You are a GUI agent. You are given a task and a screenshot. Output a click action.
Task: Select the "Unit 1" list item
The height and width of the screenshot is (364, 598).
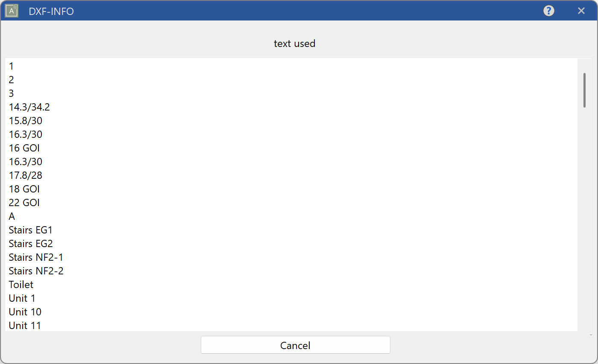pos(22,298)
